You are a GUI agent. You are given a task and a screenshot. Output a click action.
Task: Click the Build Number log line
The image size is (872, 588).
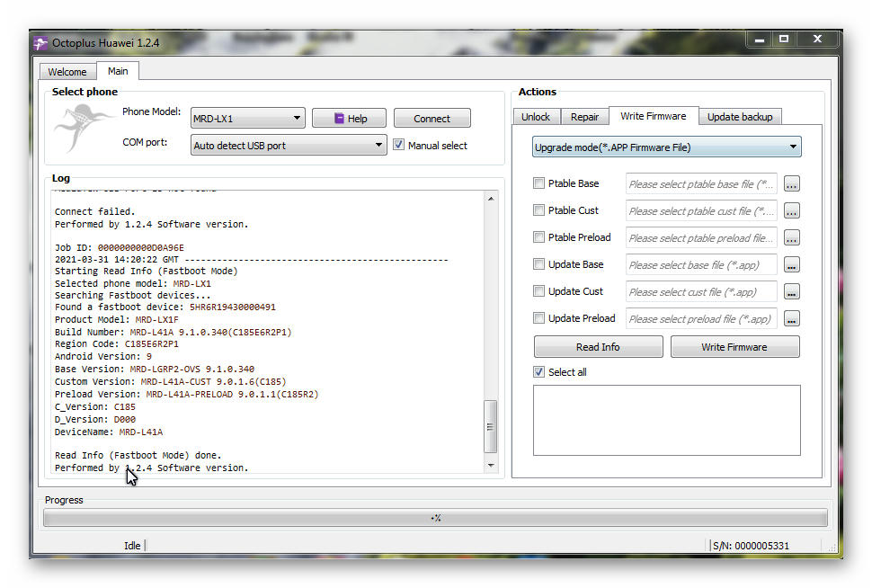coord(173,332)
